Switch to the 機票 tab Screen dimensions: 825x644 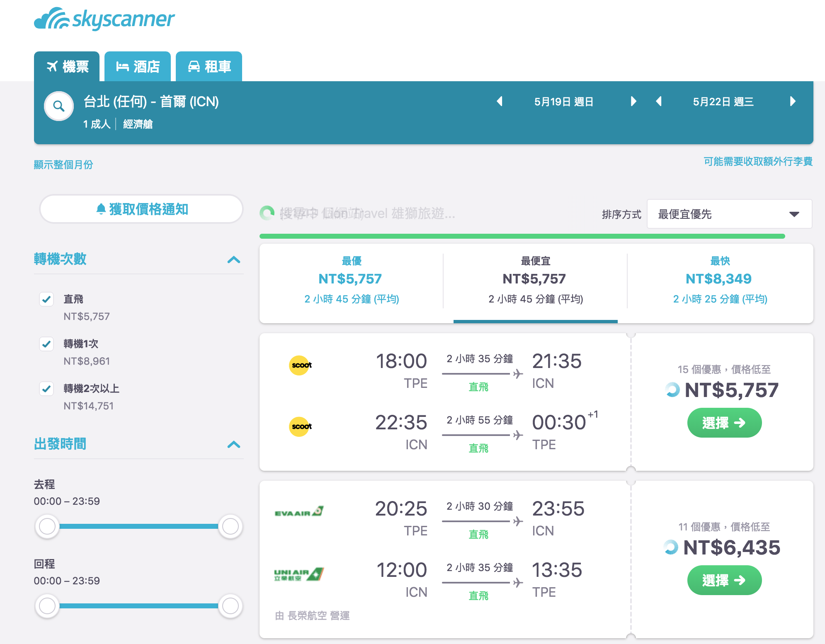(x=67, y=66)
